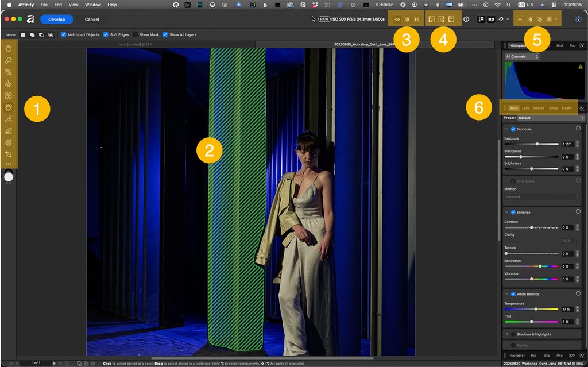Switch to the Lens tab
Screen dimensions: 588x367
pos(526,108)
